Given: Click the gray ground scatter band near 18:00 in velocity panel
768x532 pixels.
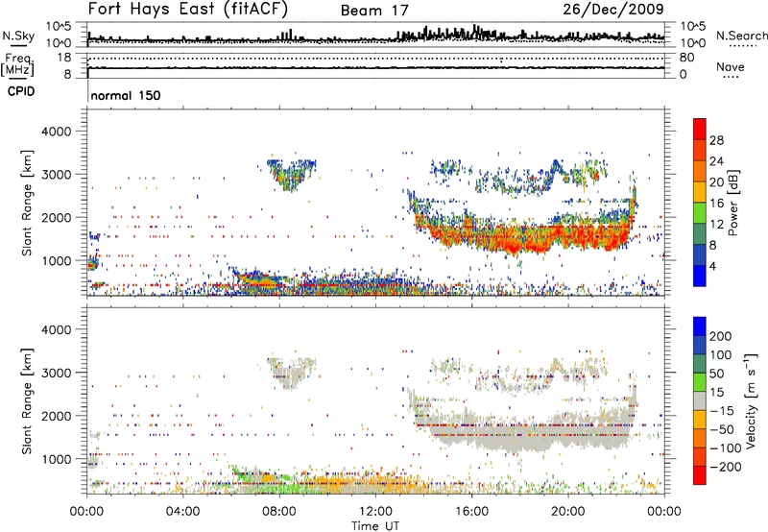Looking at the screenshot, I should click(x=519, y=436).
